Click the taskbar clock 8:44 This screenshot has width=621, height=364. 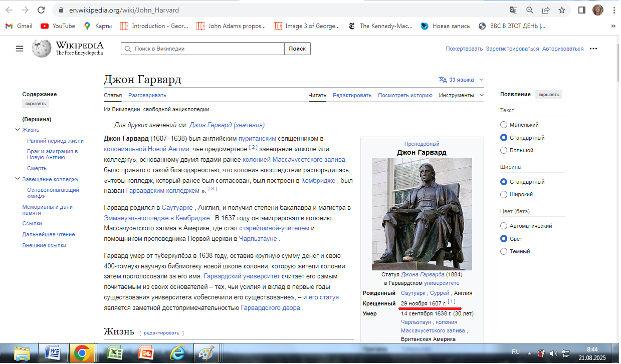(592, 349)
